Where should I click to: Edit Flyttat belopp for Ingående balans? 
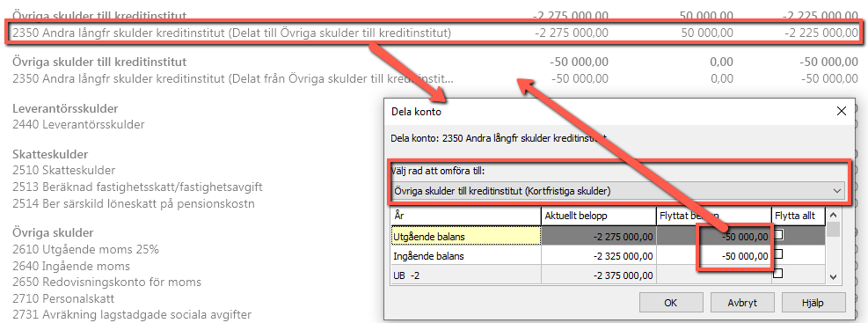pos(713,255)
